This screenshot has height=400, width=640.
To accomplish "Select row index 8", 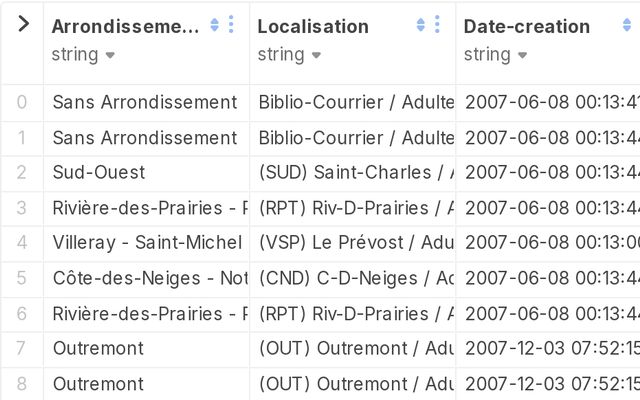I will (22, 384).
